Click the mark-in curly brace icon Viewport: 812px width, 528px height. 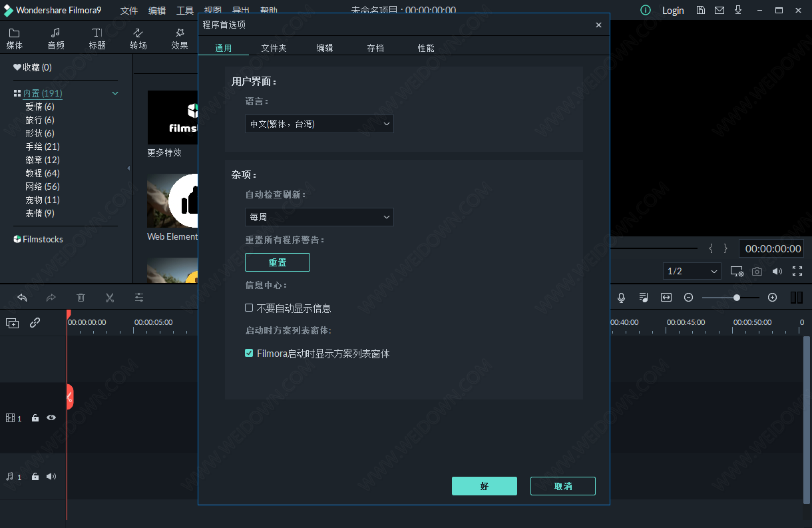point(711,248)
